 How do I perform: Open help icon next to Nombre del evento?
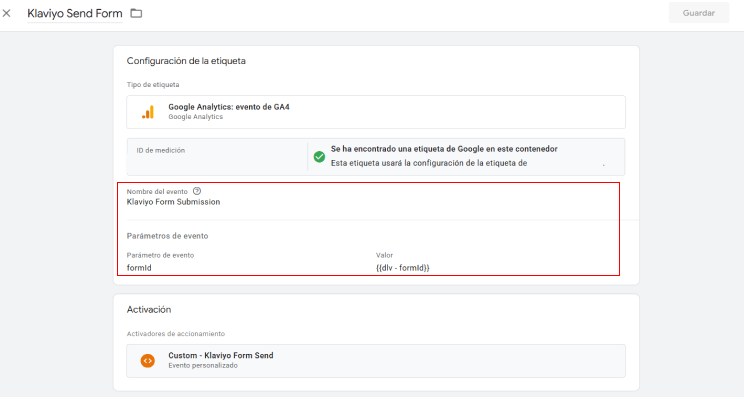coord(197,191)
